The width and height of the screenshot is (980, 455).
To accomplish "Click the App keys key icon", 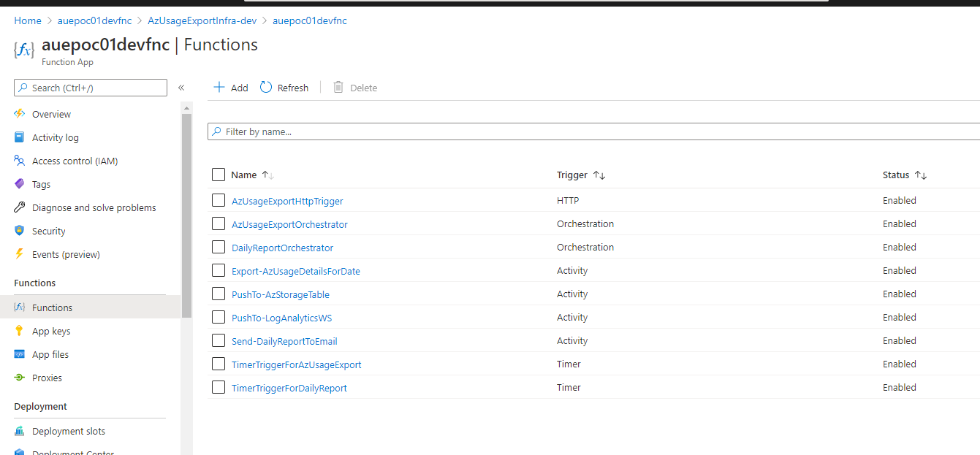I will [20, 331].
